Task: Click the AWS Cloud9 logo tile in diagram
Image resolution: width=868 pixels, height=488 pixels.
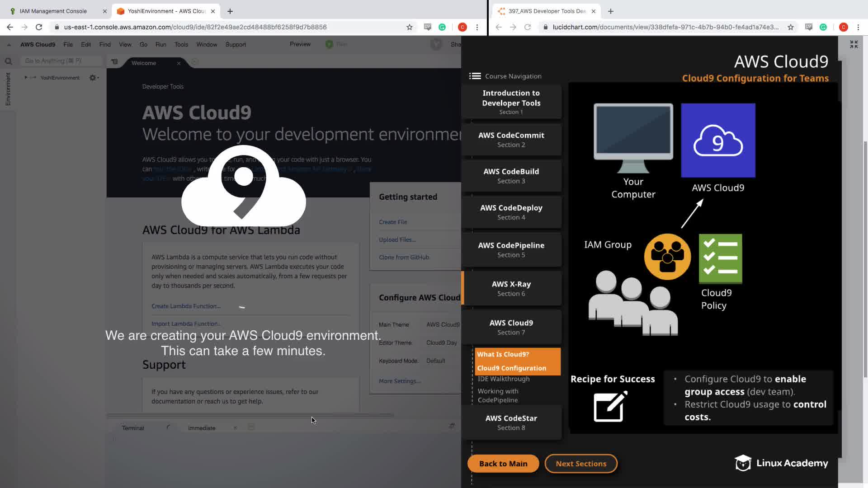Action: pyautogui.click(x=718, y=141)
